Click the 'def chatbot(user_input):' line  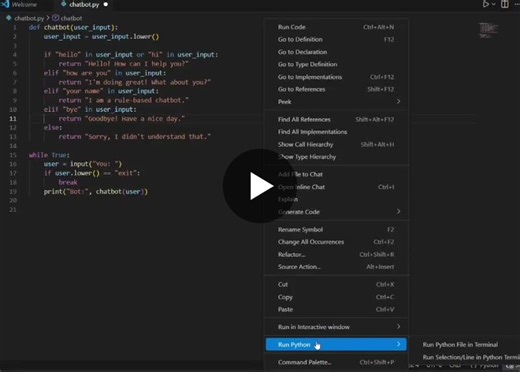coord(73,27)
